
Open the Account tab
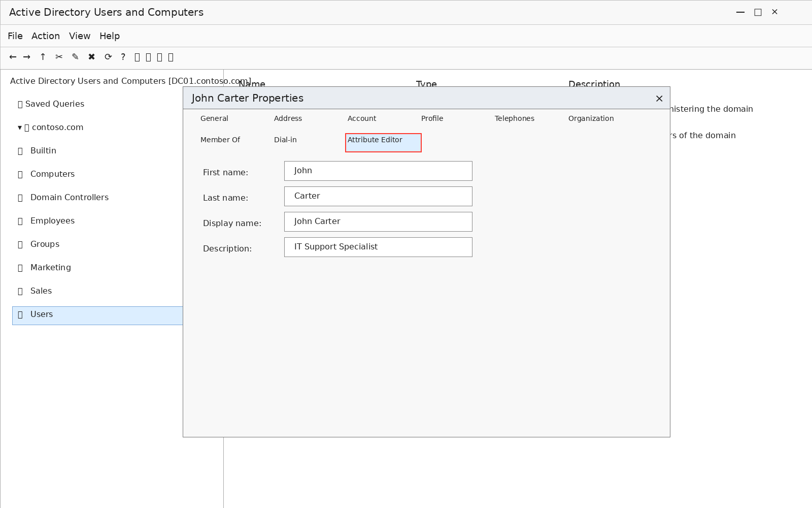(x=362, y=118)
